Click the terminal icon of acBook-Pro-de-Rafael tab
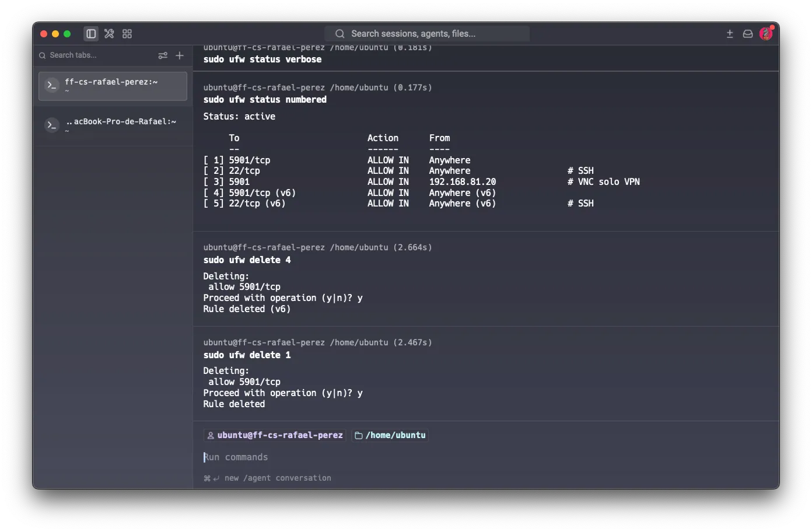This screenshot has width=812, height=532. (x=52, y=125)
